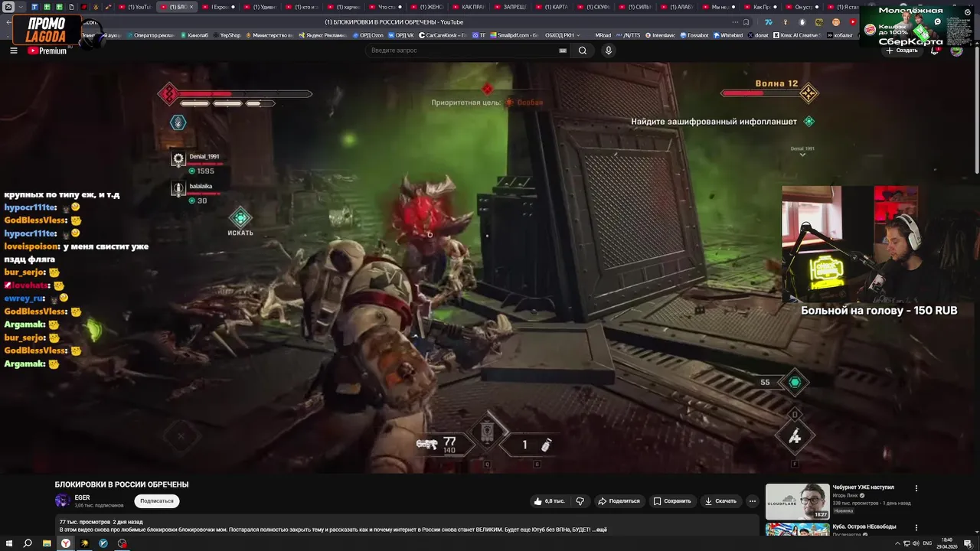Switch to the '(1) YouTube' browser tab
The width and height of the screenshot is (980, 551).
pos(136,7)
